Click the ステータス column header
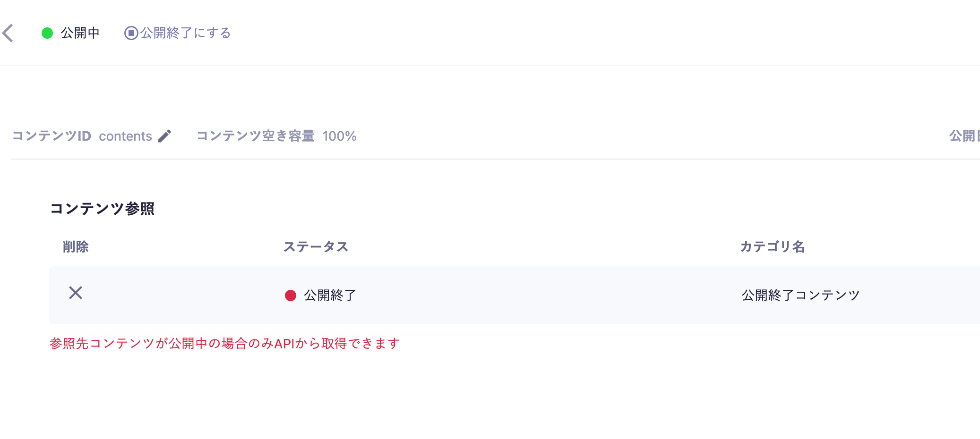The width and height of the screenshot is (980, 439). pos(316,247)
